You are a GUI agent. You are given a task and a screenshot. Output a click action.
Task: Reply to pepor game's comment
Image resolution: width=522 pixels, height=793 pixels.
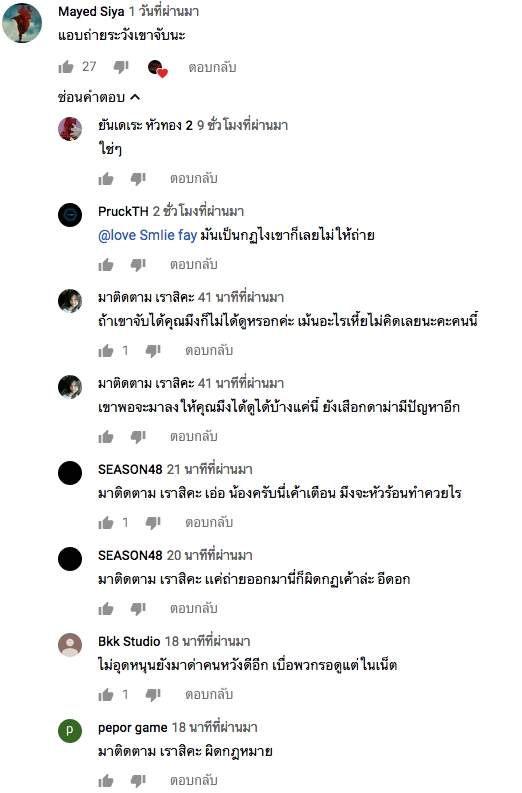tap(194, 780)
